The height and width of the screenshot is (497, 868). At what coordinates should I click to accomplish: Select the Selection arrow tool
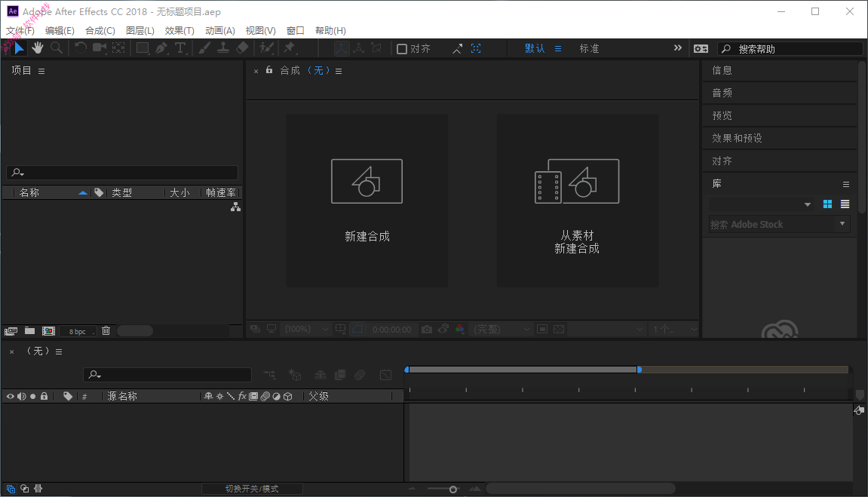pyautogui.click(x=19, y=48)
